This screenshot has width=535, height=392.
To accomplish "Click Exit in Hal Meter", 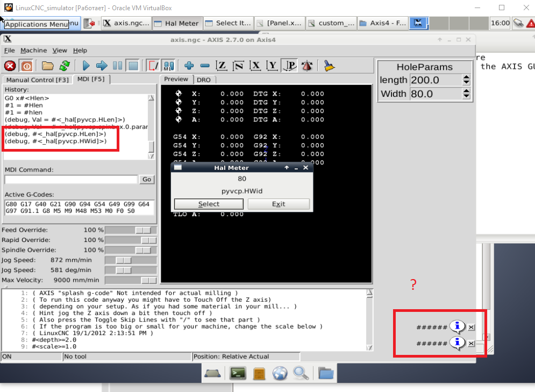I will (279, 204).
